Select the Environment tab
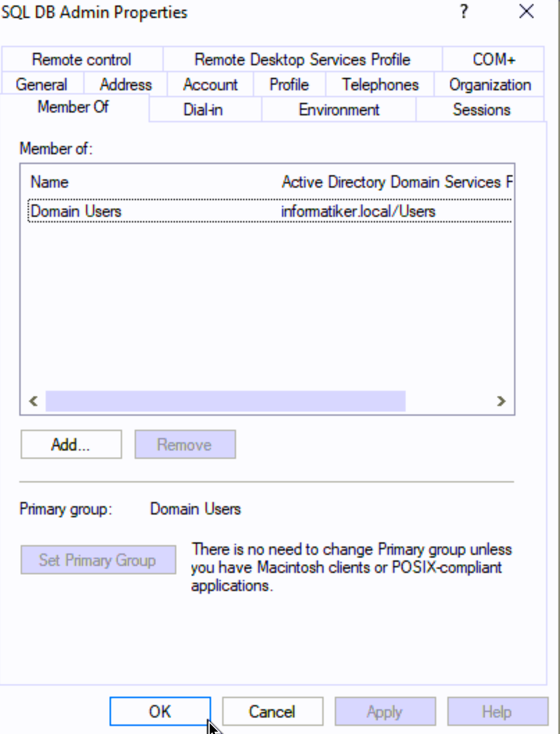Screen dimensions: 560x734 [x=339, y=109]
